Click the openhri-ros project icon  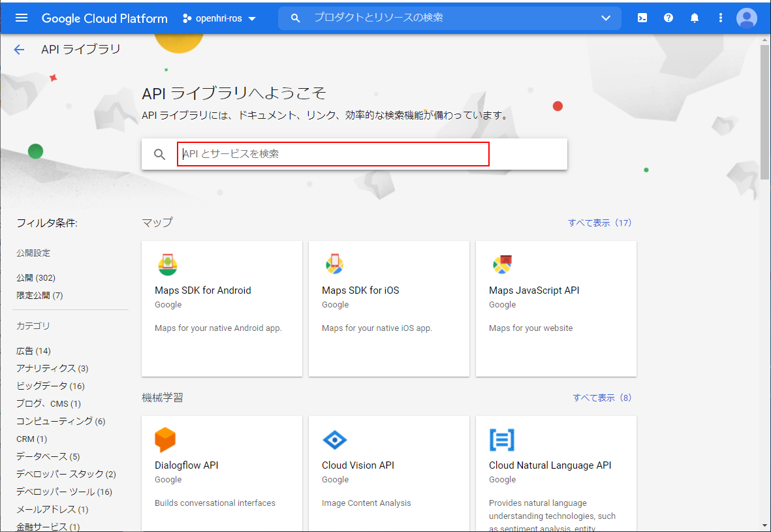point(187,19)
